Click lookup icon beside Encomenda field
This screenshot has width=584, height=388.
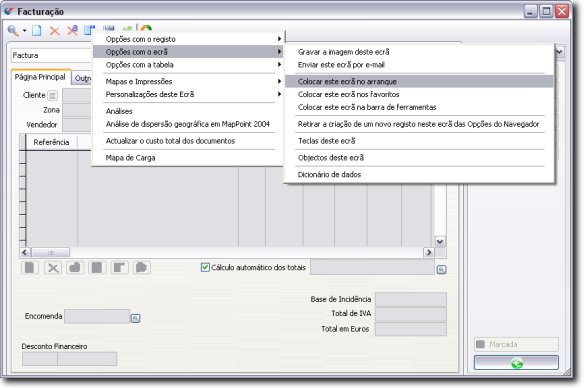point(135,318)
